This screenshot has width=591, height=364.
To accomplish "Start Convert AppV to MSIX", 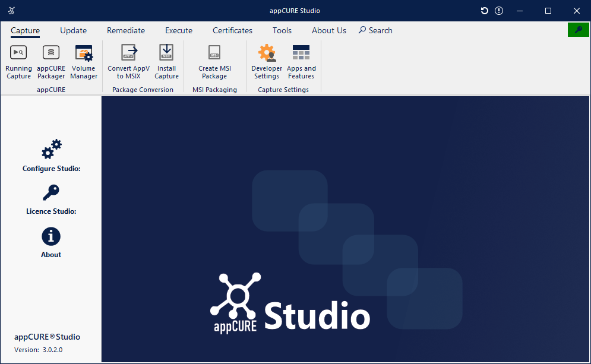I will point(128,62).
